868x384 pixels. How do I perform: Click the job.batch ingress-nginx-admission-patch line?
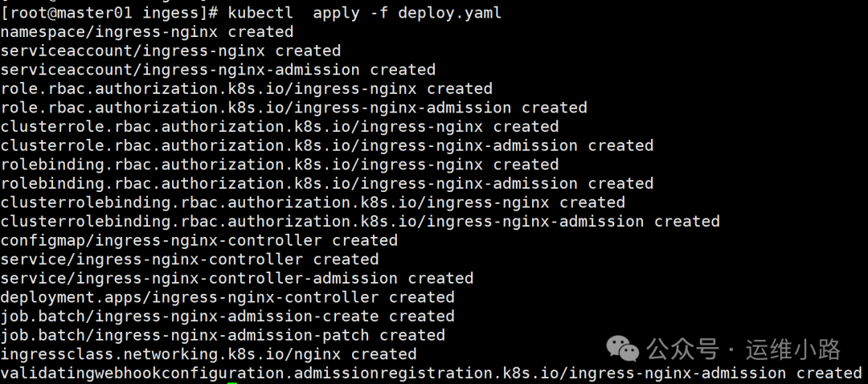223,335
